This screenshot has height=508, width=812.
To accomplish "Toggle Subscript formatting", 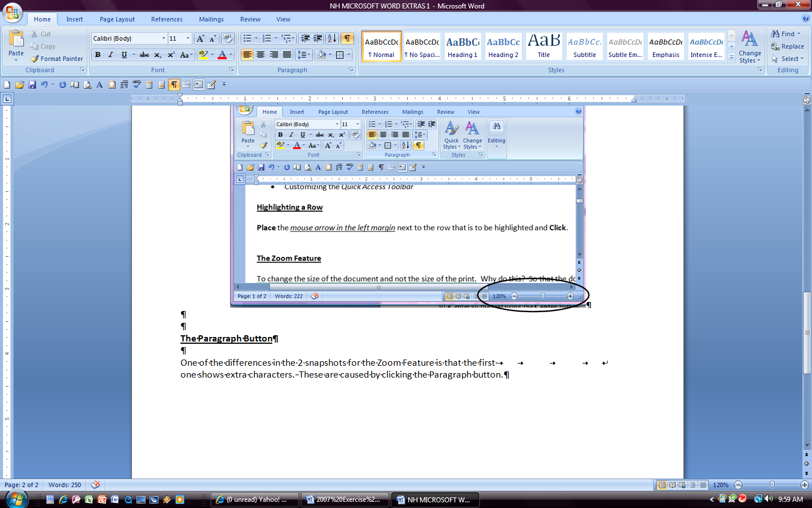I will coord(158,55).
